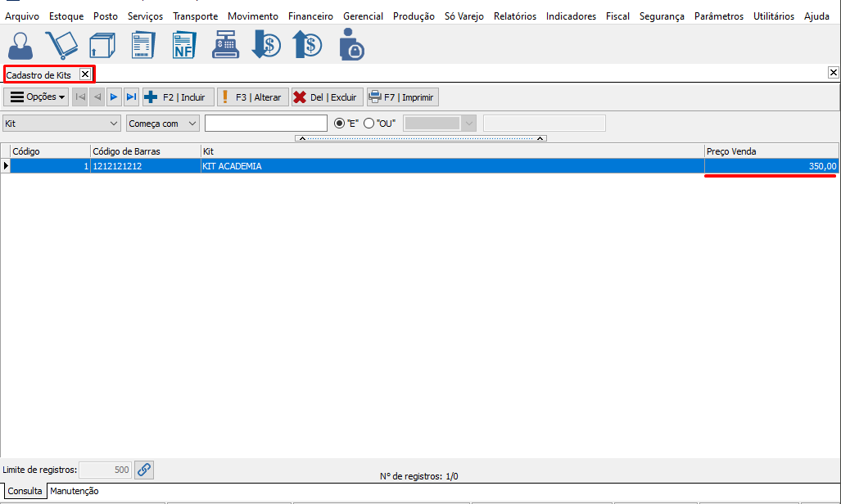This screenshot has width=841, height=504.
Task: Click the link icon beside record limit
Action: [x=144, y=470]
